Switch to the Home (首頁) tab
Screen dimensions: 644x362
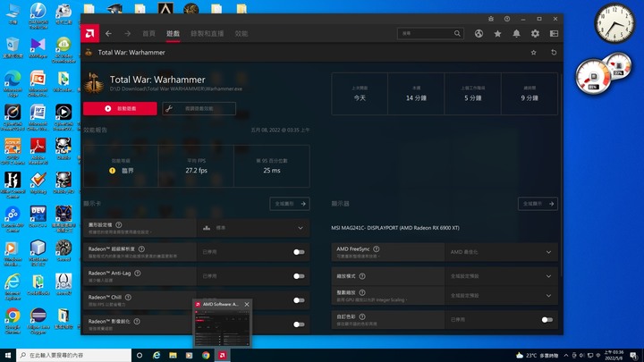pyautogui.click(x=148, y=34)
